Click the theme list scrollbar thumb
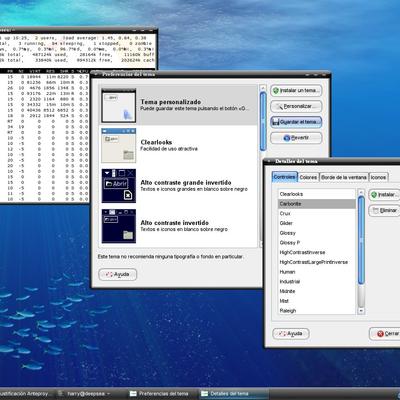Viewport: 400px width, 400px height. pyautogui.click(x=263, y=121)
